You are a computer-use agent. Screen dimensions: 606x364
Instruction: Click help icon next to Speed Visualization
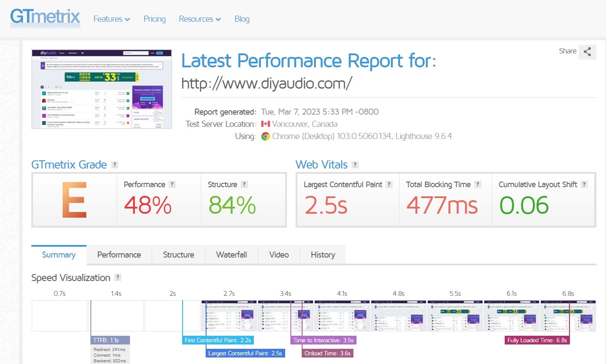pyautogui.click(x=118, y=278)
